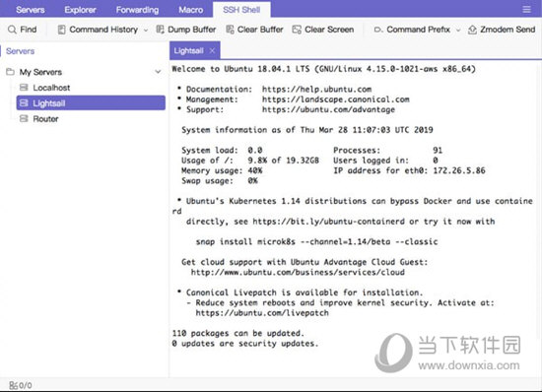Click the Clear Screen icon
The width and height of the screenshot is (542, 392).
click(x=297, y=30)
